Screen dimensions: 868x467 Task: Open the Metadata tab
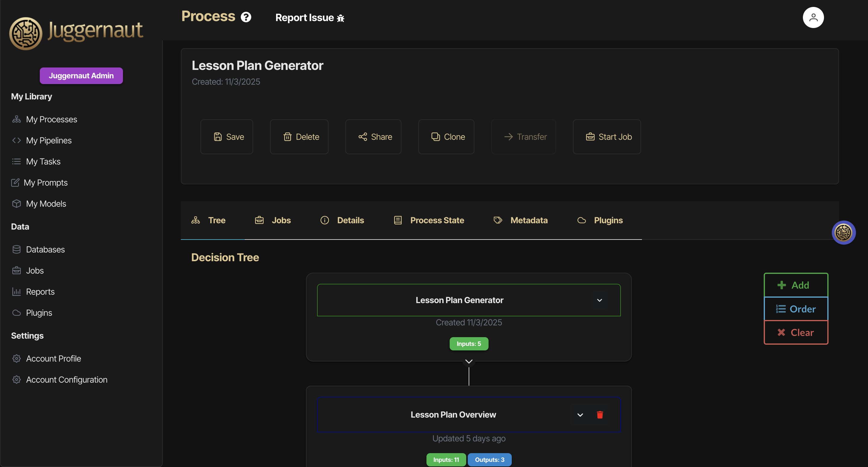(529, 220)
